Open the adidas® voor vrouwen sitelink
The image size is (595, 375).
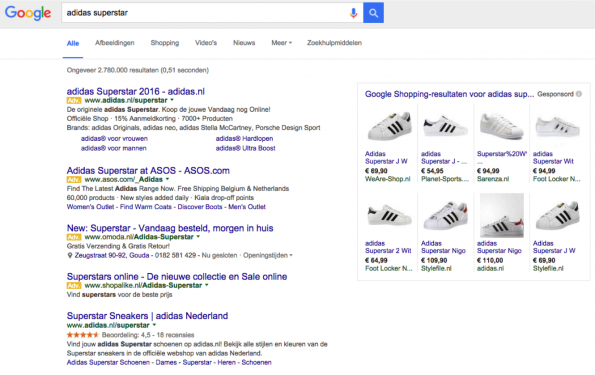click(x=114, y=139)
